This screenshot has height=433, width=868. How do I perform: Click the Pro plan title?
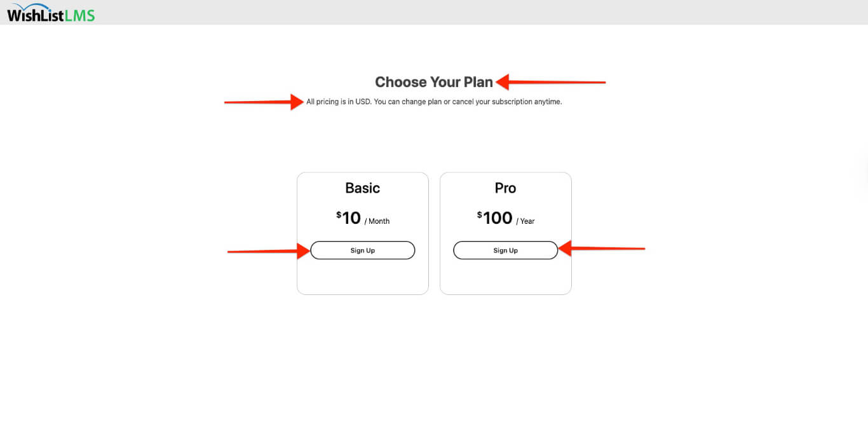point(505,188)
